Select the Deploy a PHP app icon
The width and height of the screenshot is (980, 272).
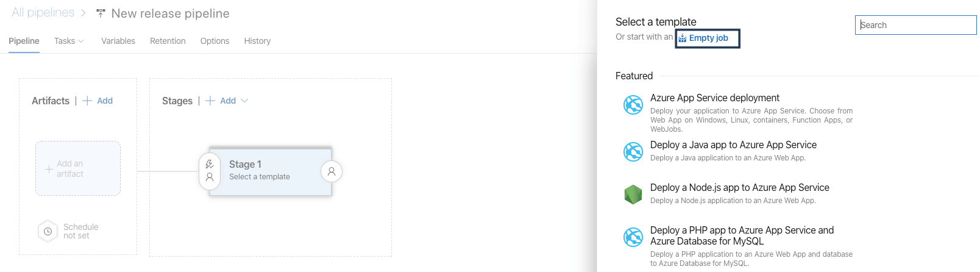pos(633,237)
